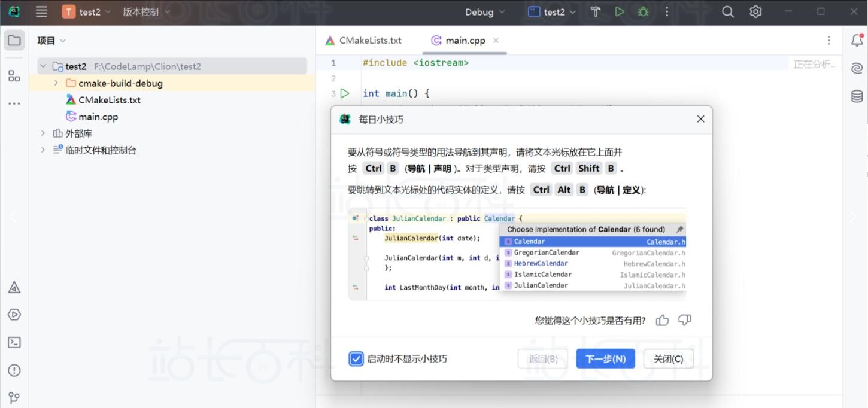This screenshot has width=868, height=408.
Task: Run test2 with the green play icon
Action: (620, 12)
